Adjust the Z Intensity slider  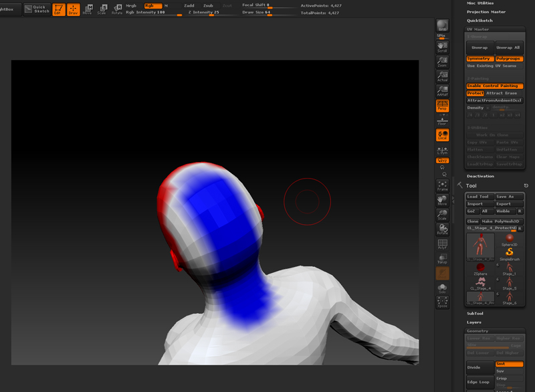(211, 12)
